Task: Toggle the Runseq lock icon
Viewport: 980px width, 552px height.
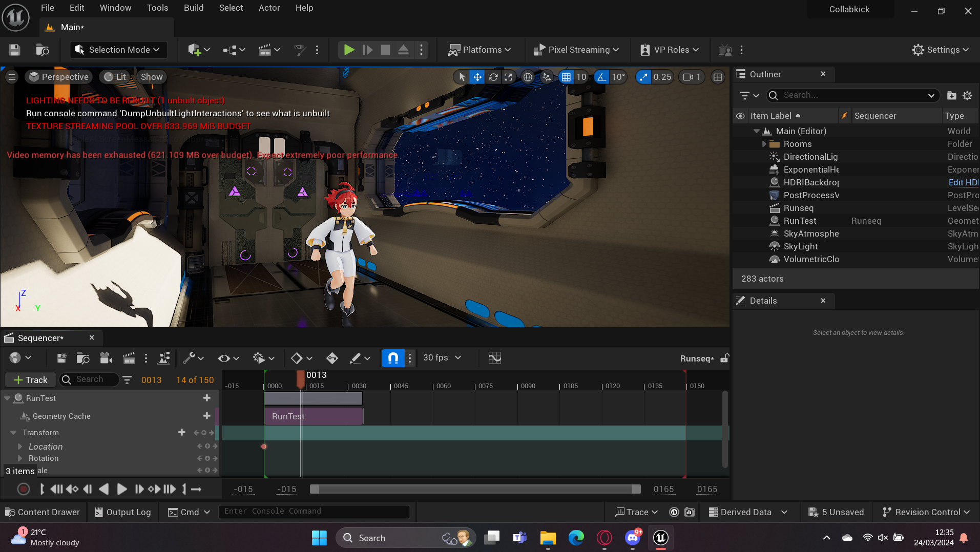Action: pos(724,358)
